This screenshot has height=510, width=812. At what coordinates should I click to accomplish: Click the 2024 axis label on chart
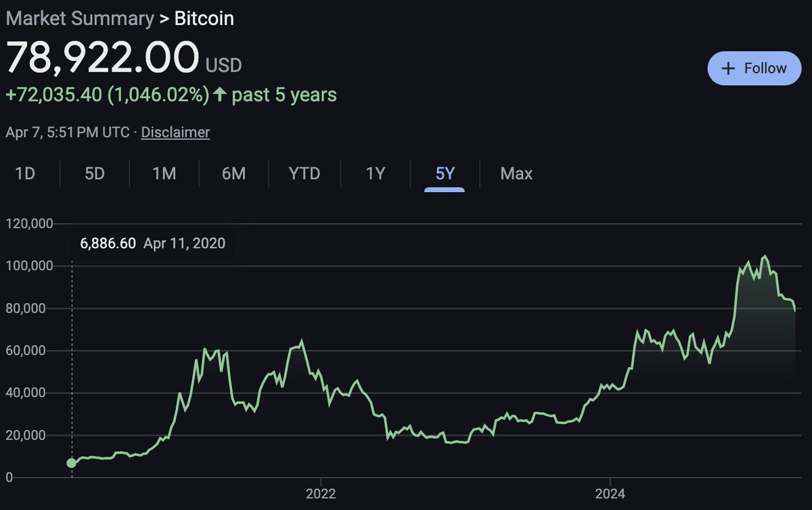coord(611,494)
